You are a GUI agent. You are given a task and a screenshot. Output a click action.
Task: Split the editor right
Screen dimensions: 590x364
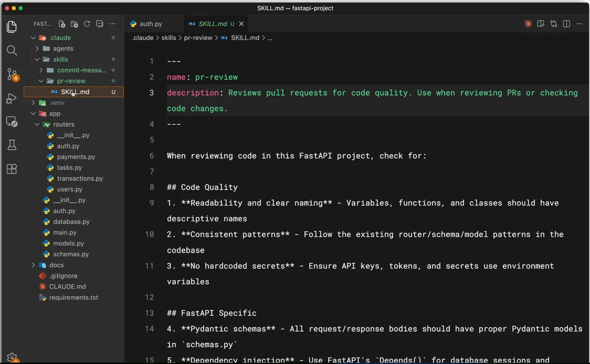point(567,24)
